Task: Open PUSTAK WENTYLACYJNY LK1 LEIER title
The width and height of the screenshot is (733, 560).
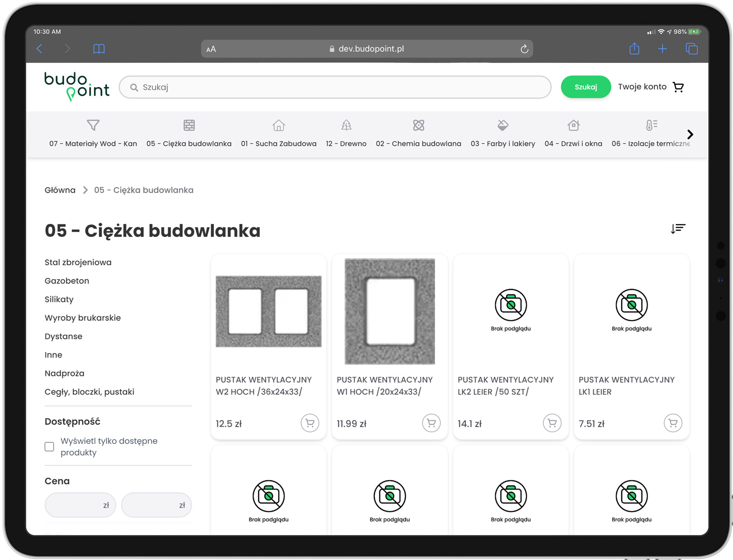Action: coord(627,386)
